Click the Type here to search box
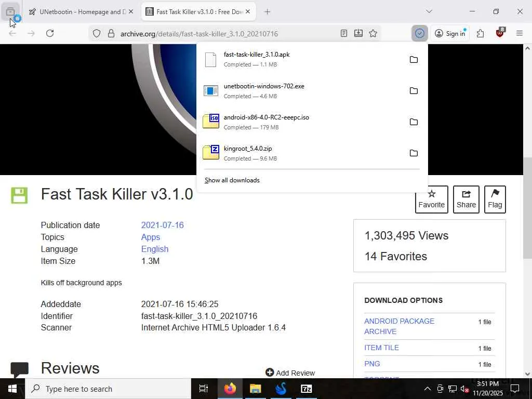This screenshot has width=532, height=399. (x=108, y=389)
